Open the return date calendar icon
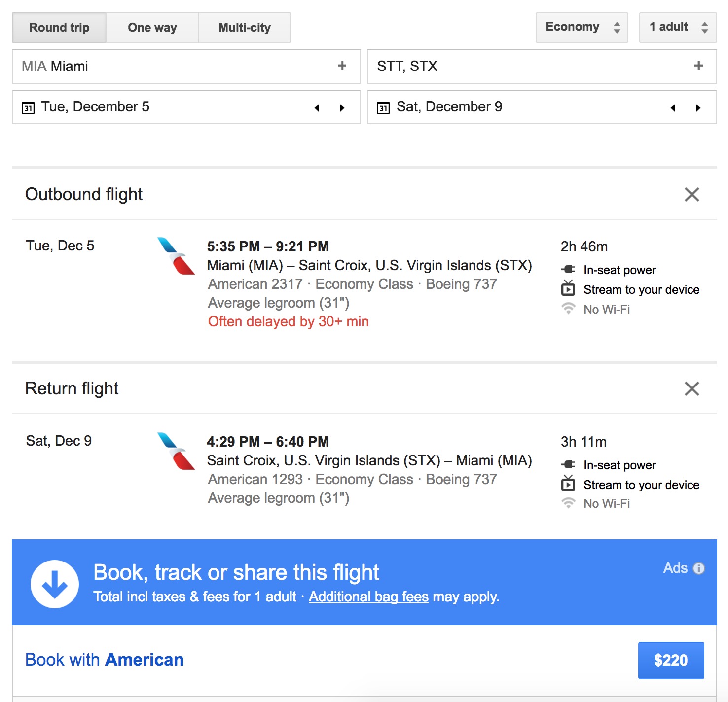Image resolution: width=728 pixels, height=702 pixels. coord(383,107)
